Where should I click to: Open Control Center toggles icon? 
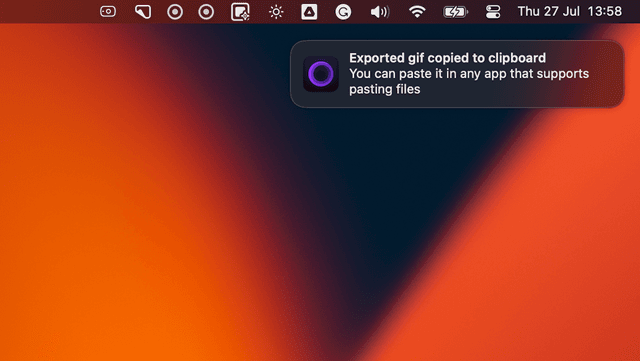(493, 12)
